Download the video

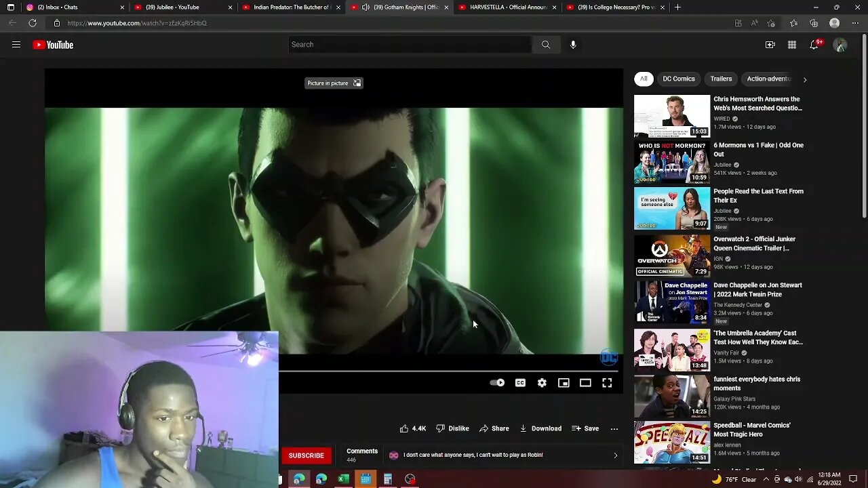point(540,428)
